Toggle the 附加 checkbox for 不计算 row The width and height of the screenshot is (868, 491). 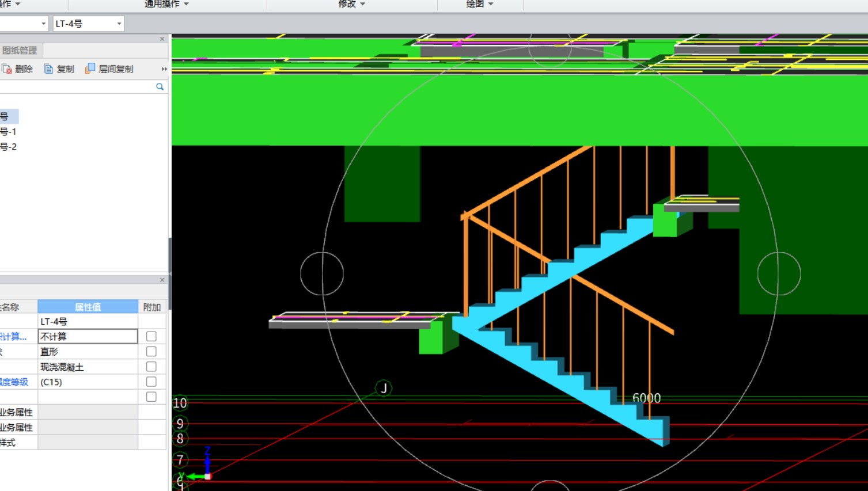151,336
